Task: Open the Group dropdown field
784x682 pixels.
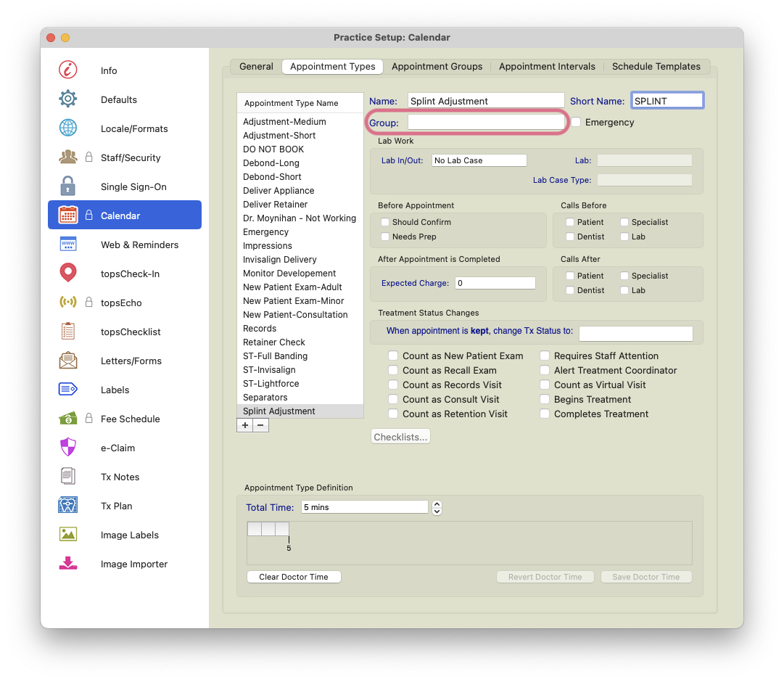Action: [x=485, y=122]
